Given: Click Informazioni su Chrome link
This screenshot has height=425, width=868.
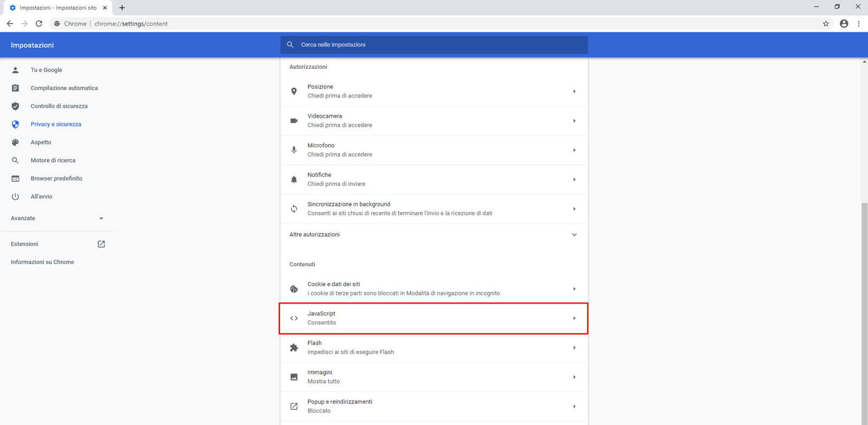Looking at the screenshot, I should (42, 262).
